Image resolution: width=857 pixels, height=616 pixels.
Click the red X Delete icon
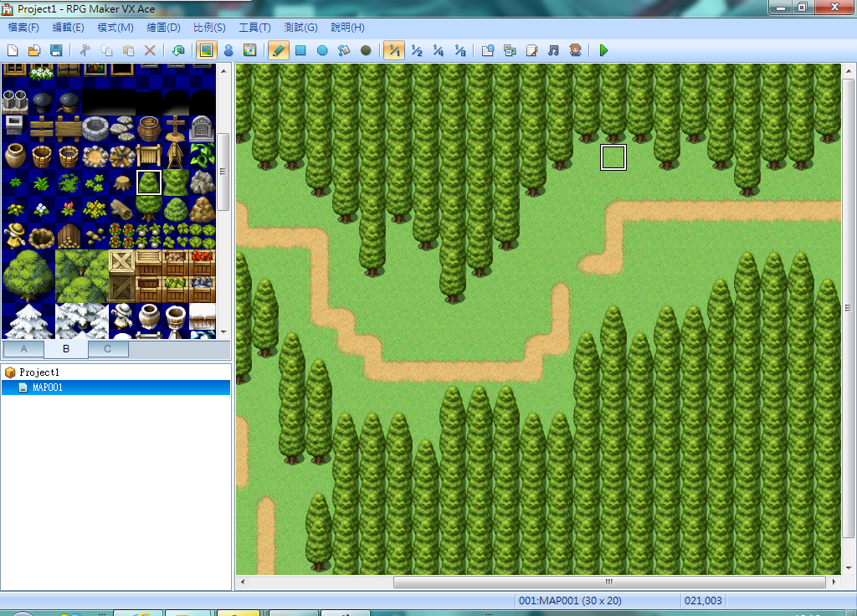coord(150,51)
